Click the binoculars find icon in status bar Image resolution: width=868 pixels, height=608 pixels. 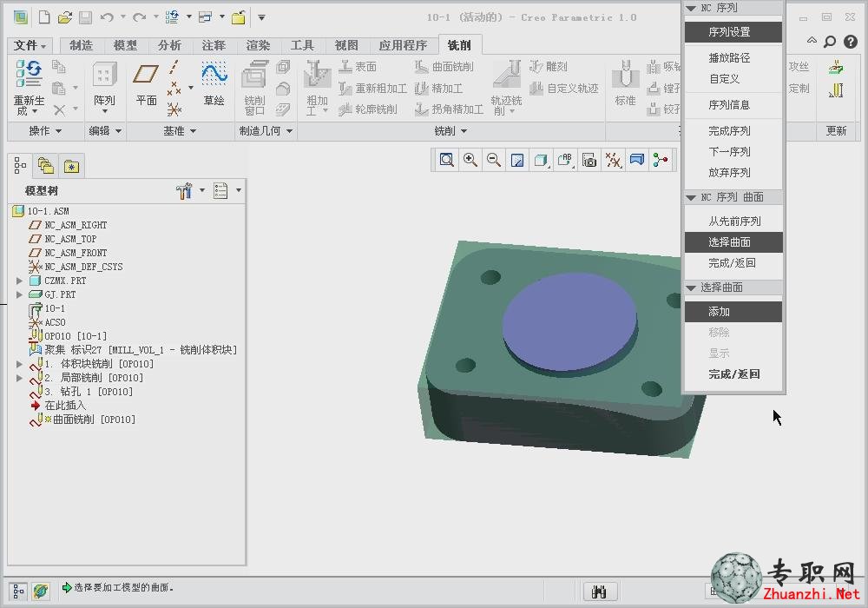pos(600,591)
